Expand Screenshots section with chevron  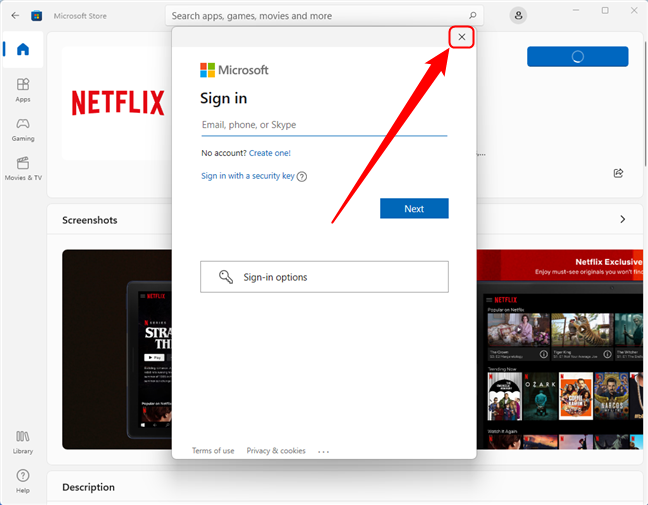tap(623, 219)
